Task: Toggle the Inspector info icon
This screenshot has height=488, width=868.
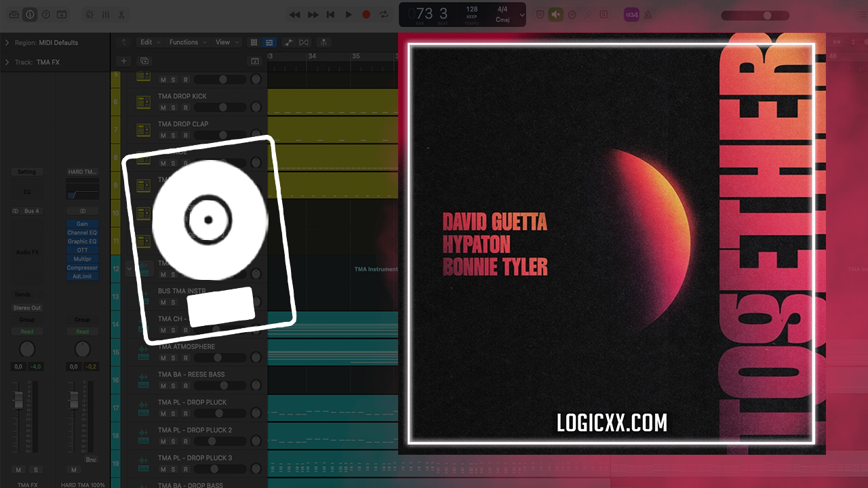Action: click(x=30, y=14)
